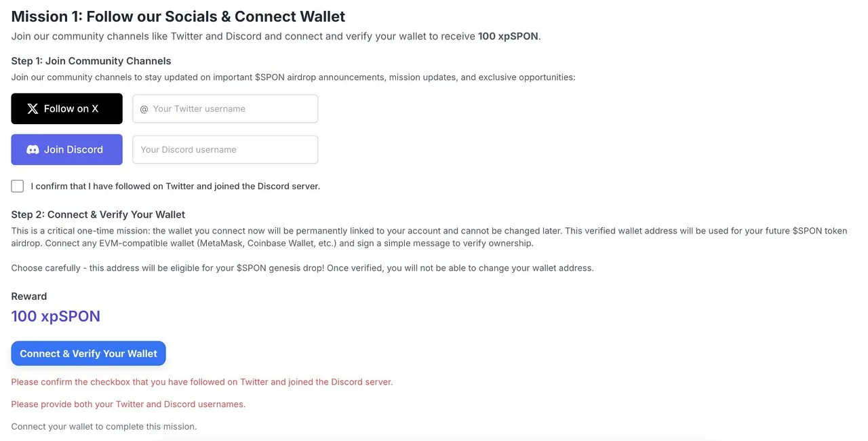Click the Step 1: Join Community Channels heading
This screenshot has height=441, width=868.
pos(91,61)
